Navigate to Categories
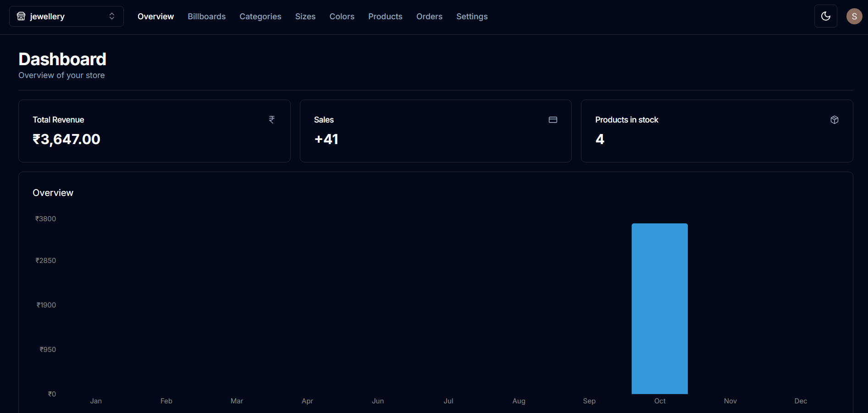The height and width of the screenshot is (413, 868). [x=260, y=17]
